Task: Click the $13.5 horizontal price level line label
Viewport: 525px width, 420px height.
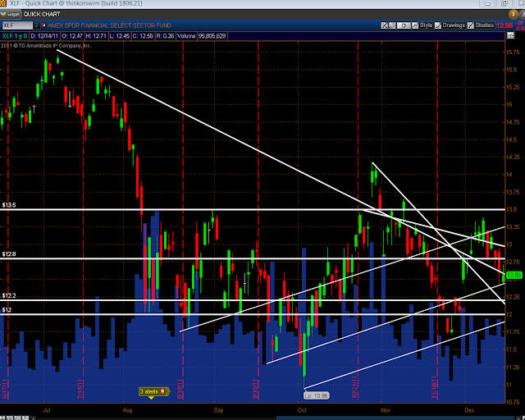Action: click(10, 205)
